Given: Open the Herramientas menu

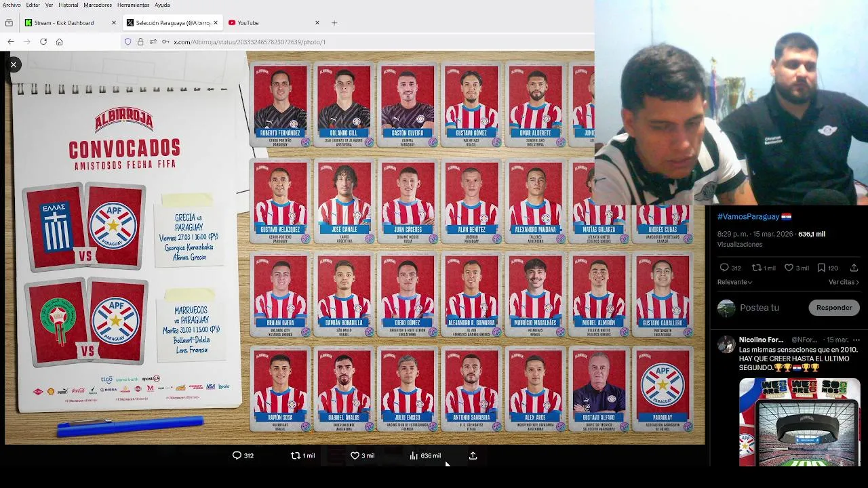Looking at the screenshot, I should click(133, 5).
